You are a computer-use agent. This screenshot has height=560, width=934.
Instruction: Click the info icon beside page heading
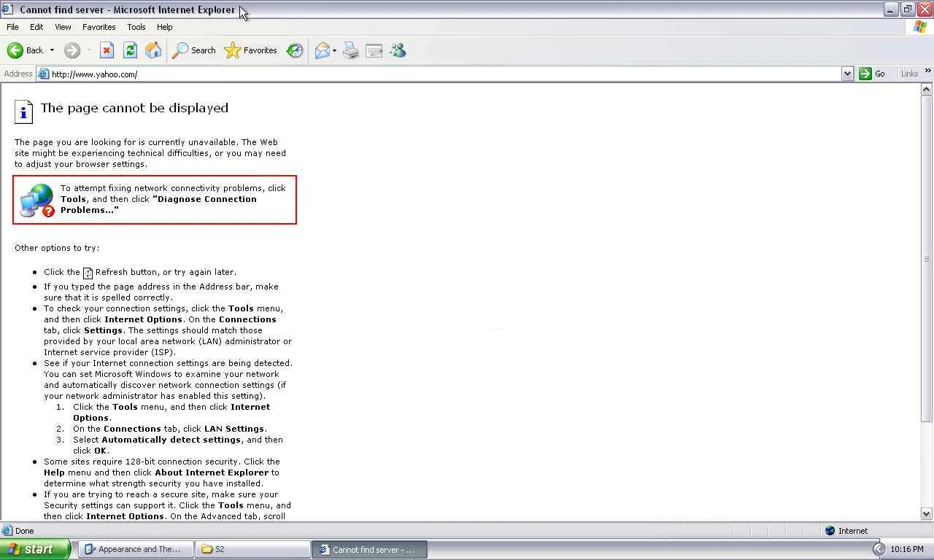(x=23, y=112)
